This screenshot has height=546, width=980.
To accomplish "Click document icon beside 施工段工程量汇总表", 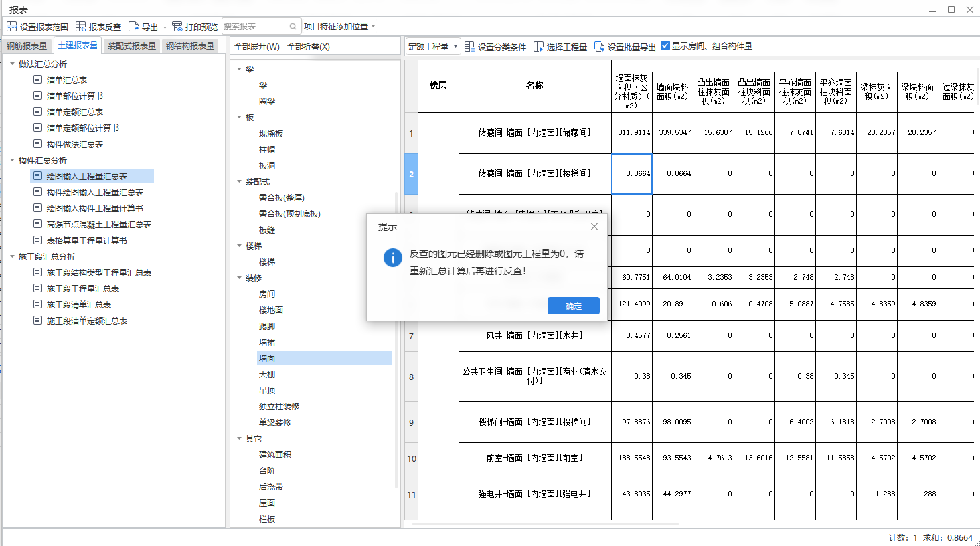I will tap(37, 288).
